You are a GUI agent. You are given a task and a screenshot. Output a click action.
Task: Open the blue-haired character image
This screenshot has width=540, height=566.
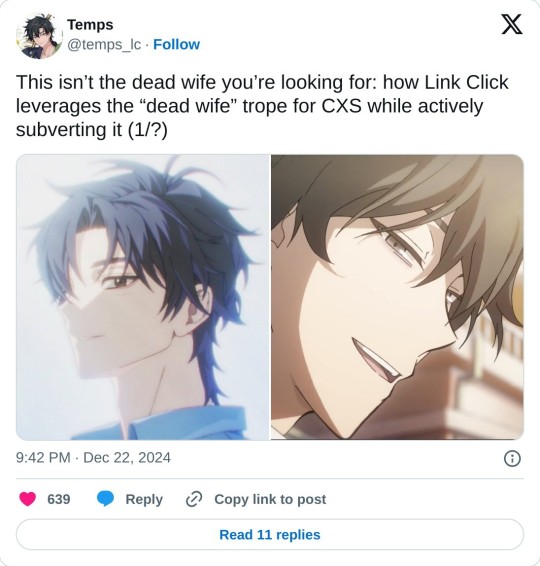click(x=143, y=297)
